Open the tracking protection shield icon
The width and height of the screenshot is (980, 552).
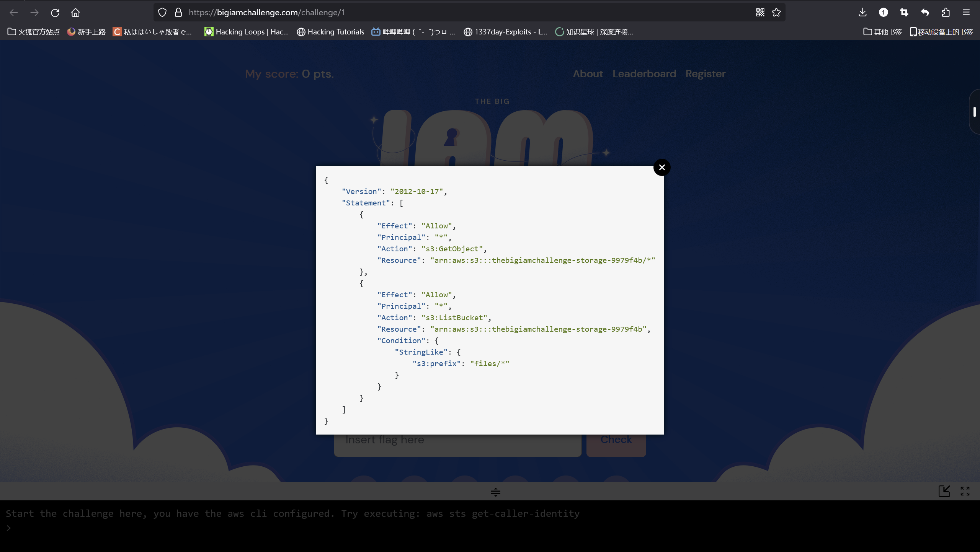pyautogui.click(x=162, y=13)
